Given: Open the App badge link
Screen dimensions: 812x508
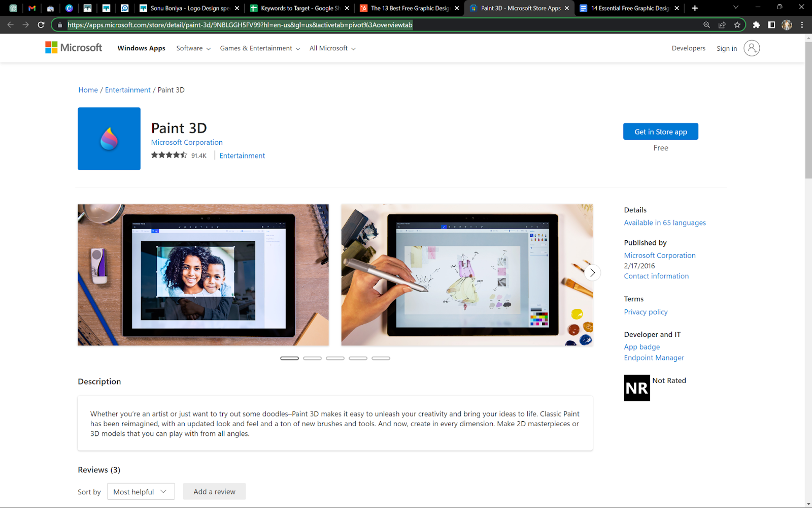Looking at the screenshot, I should coord(641,347).
